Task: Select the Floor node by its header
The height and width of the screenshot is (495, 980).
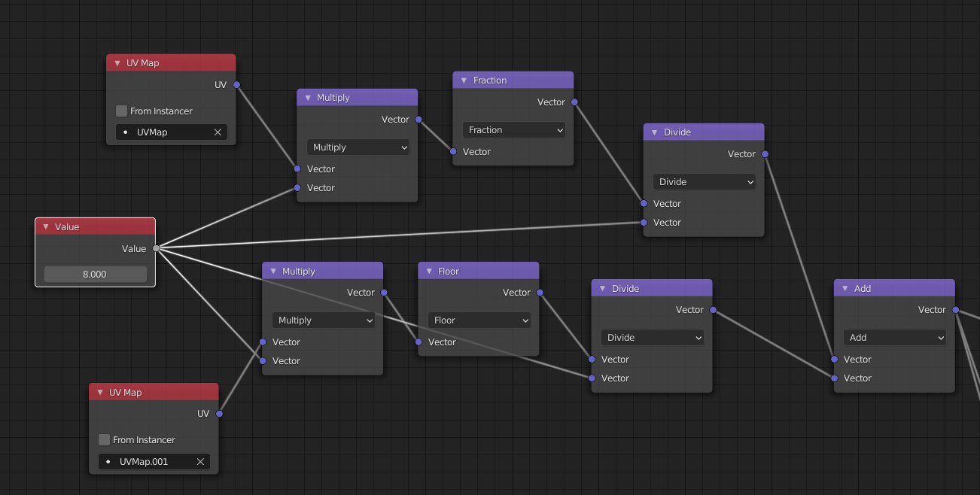Action: [479, 271]
